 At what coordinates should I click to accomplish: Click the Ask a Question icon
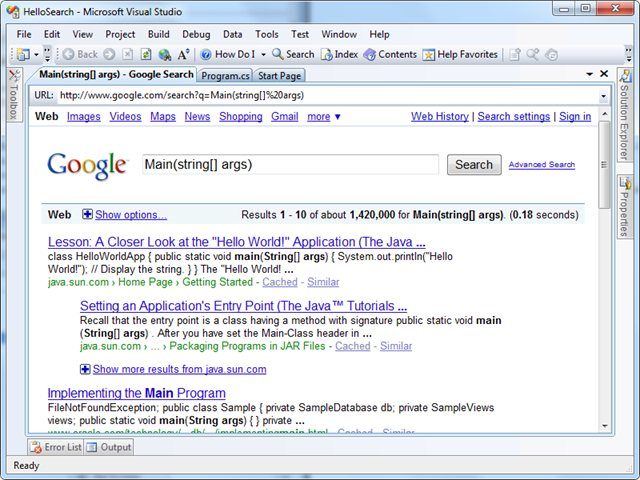[551, 54]
